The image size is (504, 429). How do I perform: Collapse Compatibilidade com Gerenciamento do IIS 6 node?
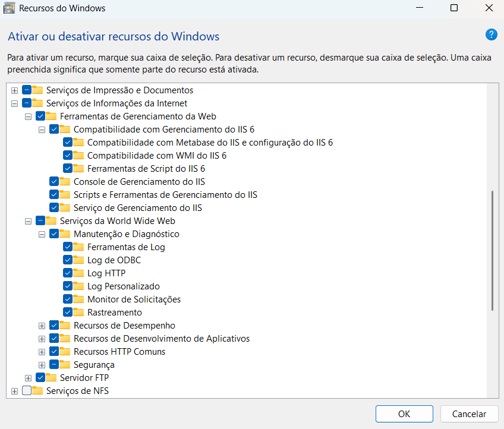pyautogui.click(x=42, y=130)
